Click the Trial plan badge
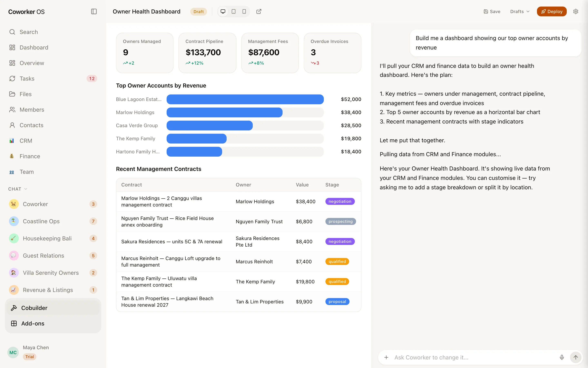588x368 pixels. (30, 357)
